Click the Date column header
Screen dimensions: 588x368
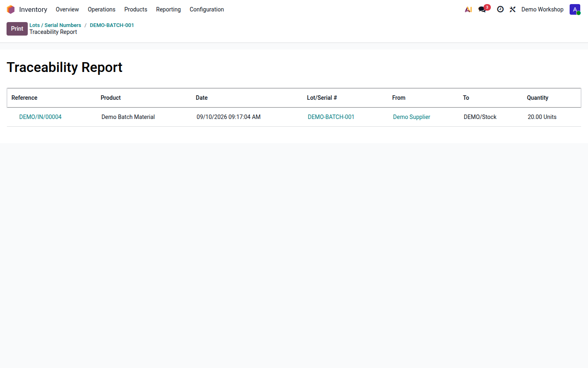tap(202, 98)
